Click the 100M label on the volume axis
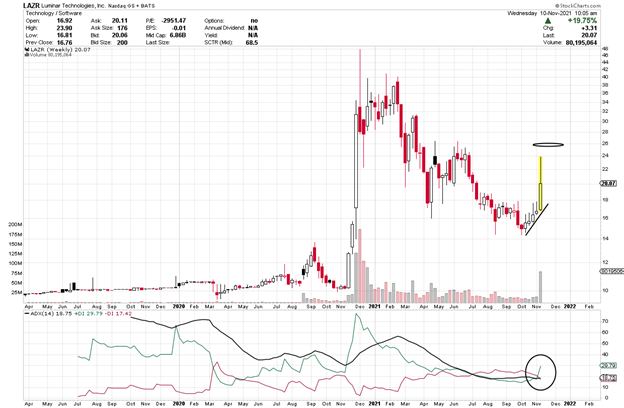624x408 pixels. (x=16, y=263)
